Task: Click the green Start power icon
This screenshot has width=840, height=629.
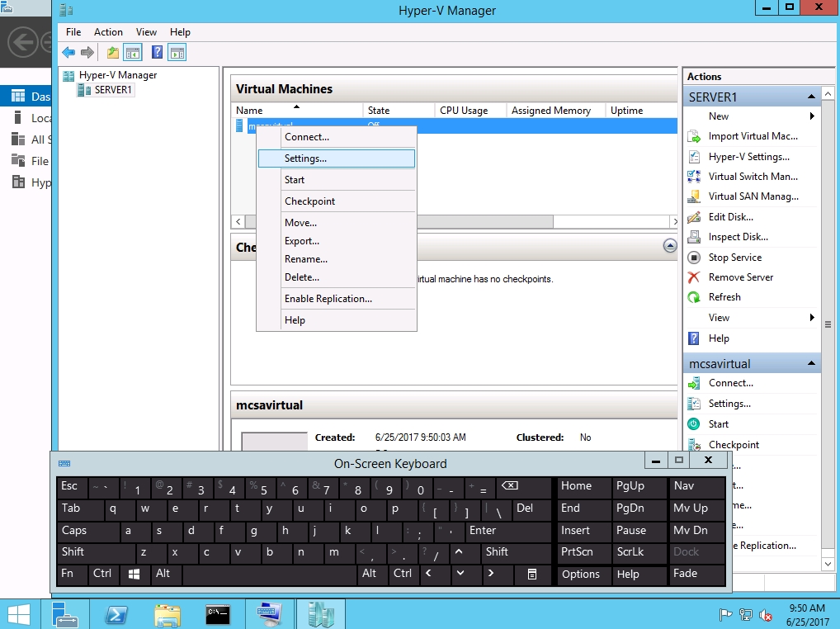Action: point(694,423)
